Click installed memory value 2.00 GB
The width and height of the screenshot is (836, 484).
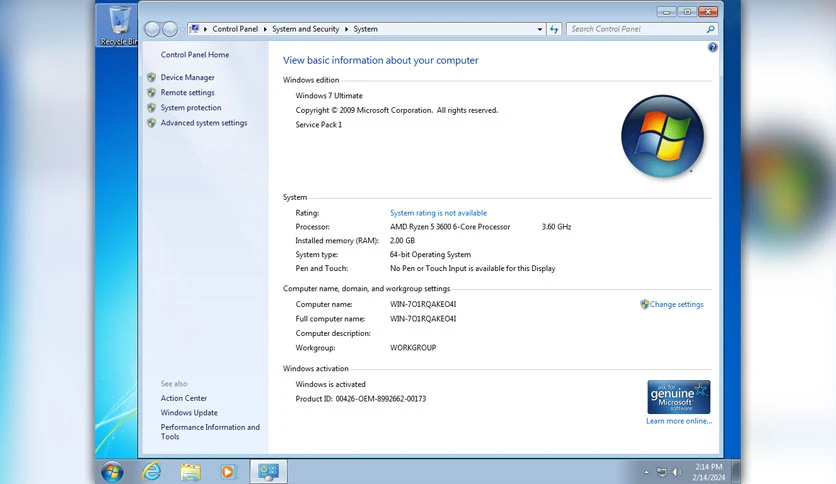click(x=402, y=240)
